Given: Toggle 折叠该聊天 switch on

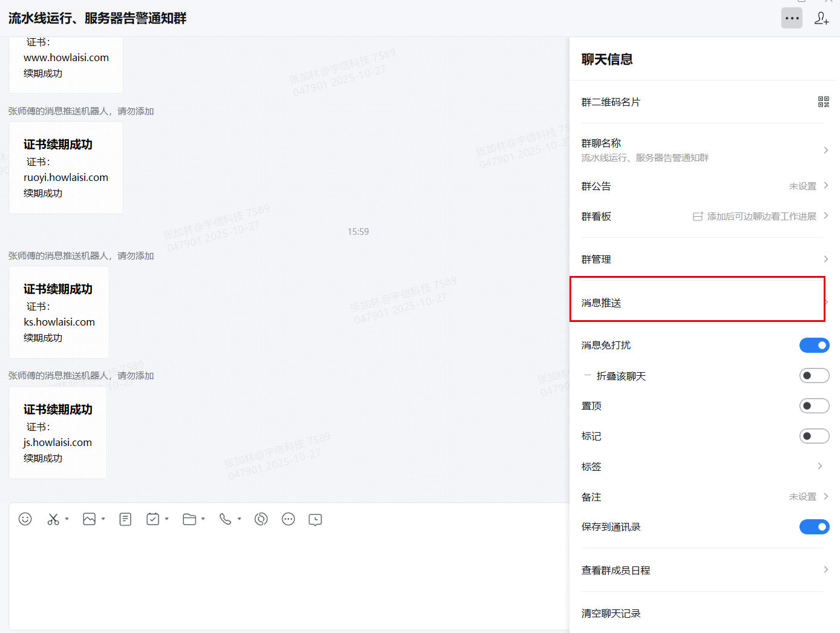Looking at the screenshot, I should click(x=814, y=376).
